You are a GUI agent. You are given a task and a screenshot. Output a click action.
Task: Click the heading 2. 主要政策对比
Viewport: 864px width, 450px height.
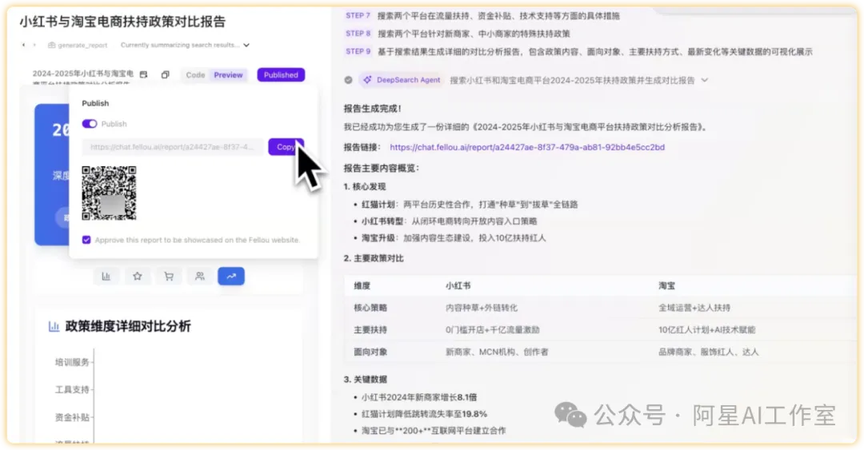coord(374,258)
